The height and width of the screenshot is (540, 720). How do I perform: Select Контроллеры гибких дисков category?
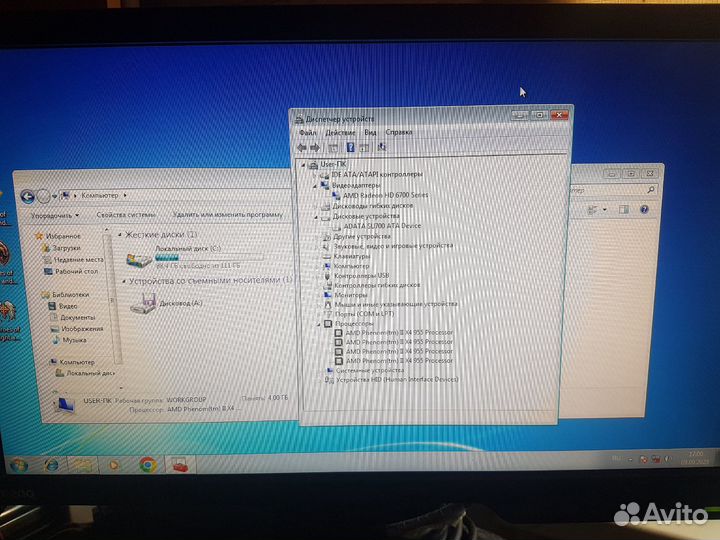pyautogui.click(x=377, y=285)
